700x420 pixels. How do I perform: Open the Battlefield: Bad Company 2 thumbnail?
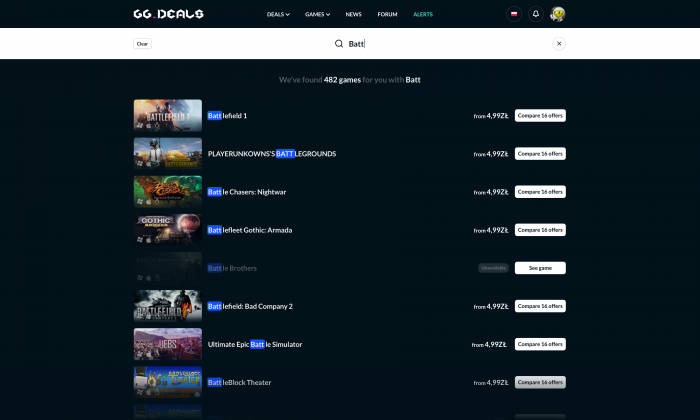(x=168, y=306)
